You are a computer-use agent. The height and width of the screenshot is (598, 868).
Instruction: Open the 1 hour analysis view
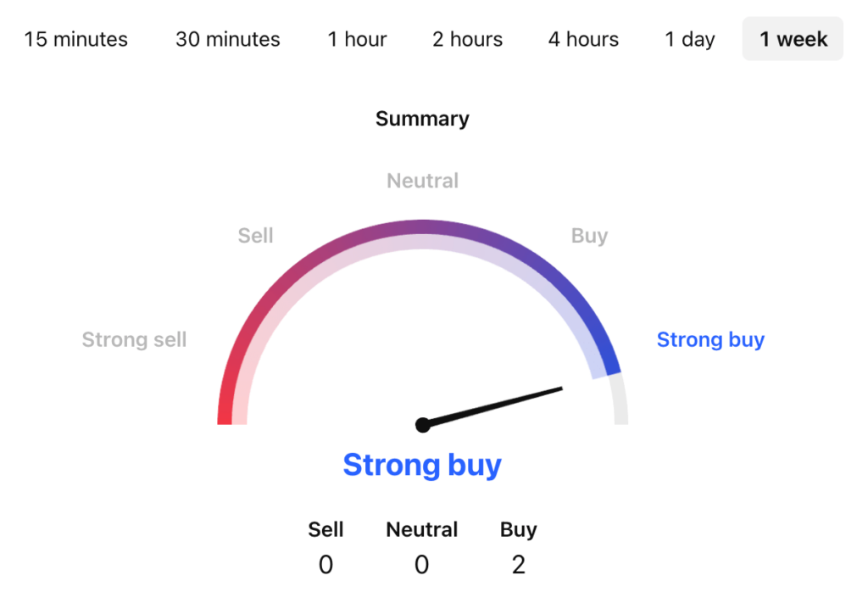click(357, 38)
